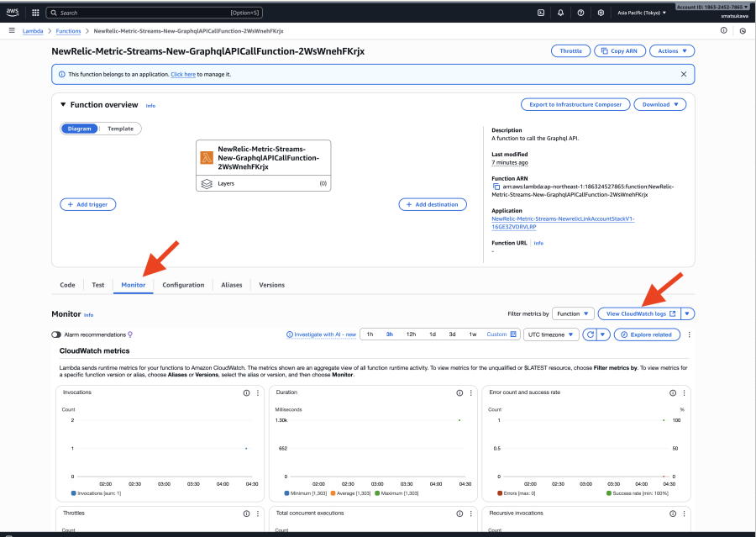
Task: Click the Throttle button
Action: point(570,50)
